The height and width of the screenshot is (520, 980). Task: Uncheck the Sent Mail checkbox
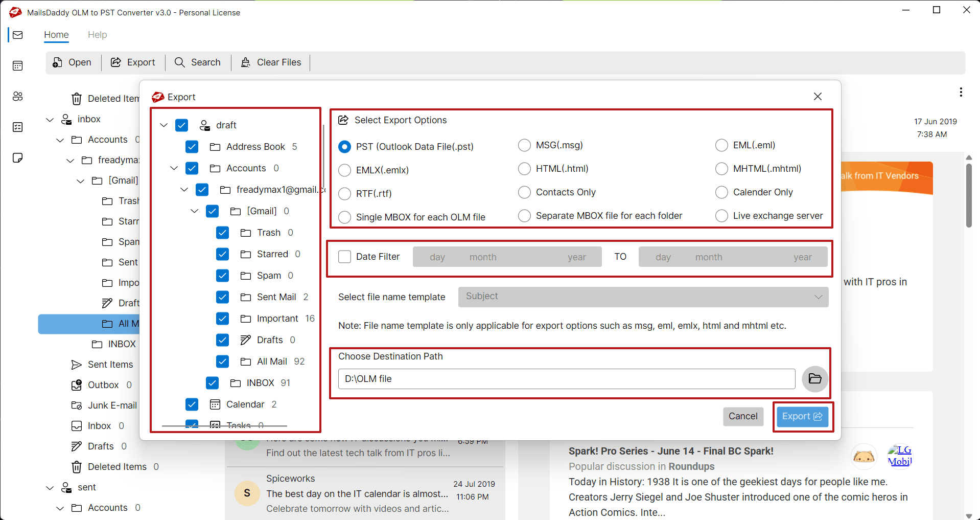coord(222,297)
